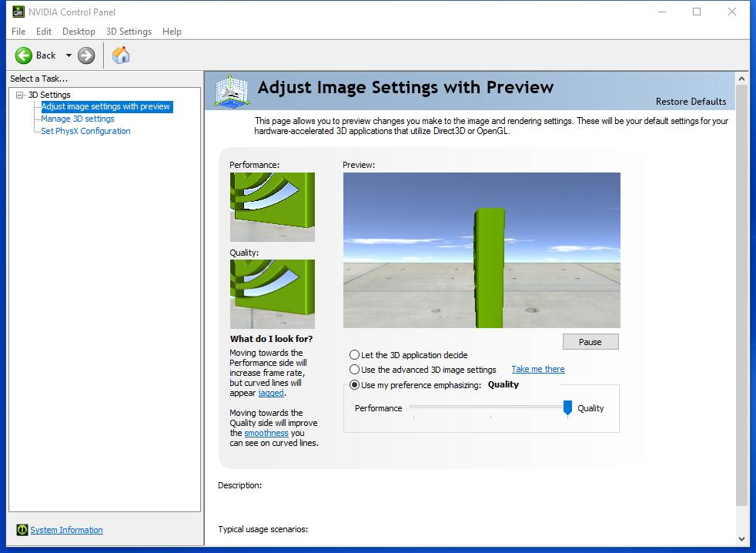Screen dimensions: 756x553
Task: Go to Home via house icon
Action: (121, 55)
